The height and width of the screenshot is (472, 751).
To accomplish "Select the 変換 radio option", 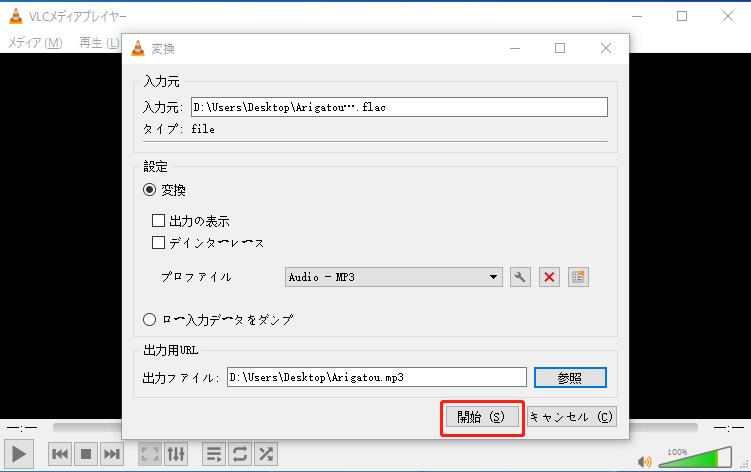I will click(149, 190).
